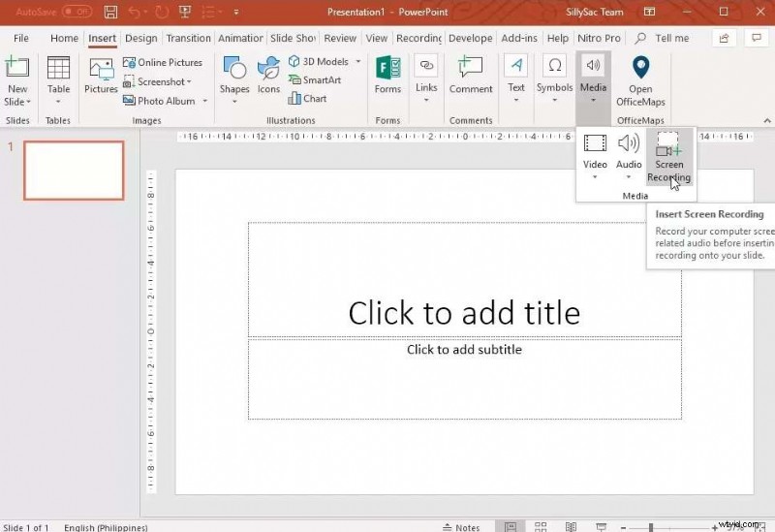Screen dimensions: 775x532
Task: Click the Pictures icon
Action: (x=101, y=76)
